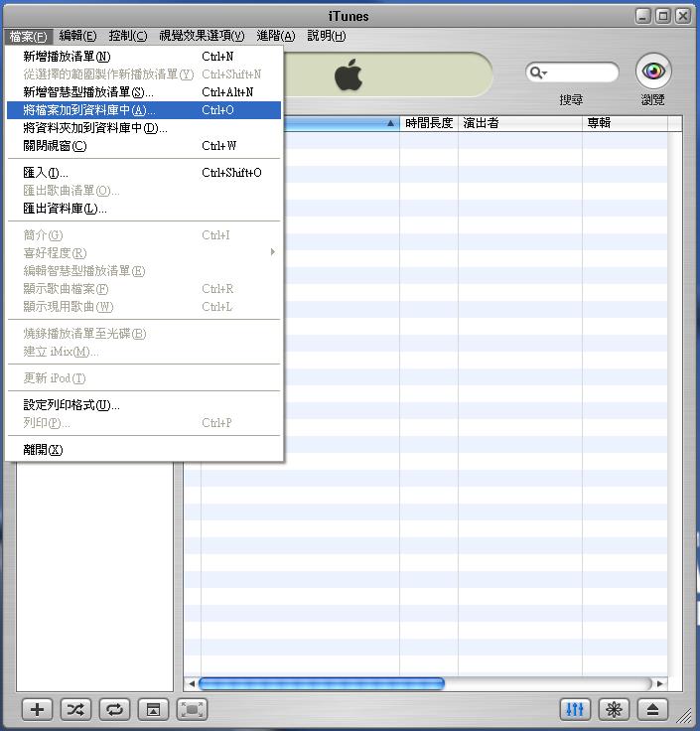The image size is (700, 731).
Task: Choose 新增播放清單 from the menu
Action: (67, 57)
